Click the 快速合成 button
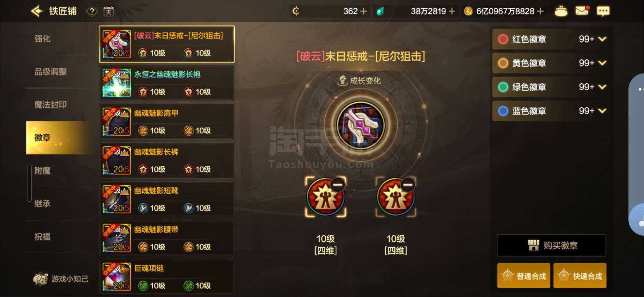644x297 pixels. 580,276
